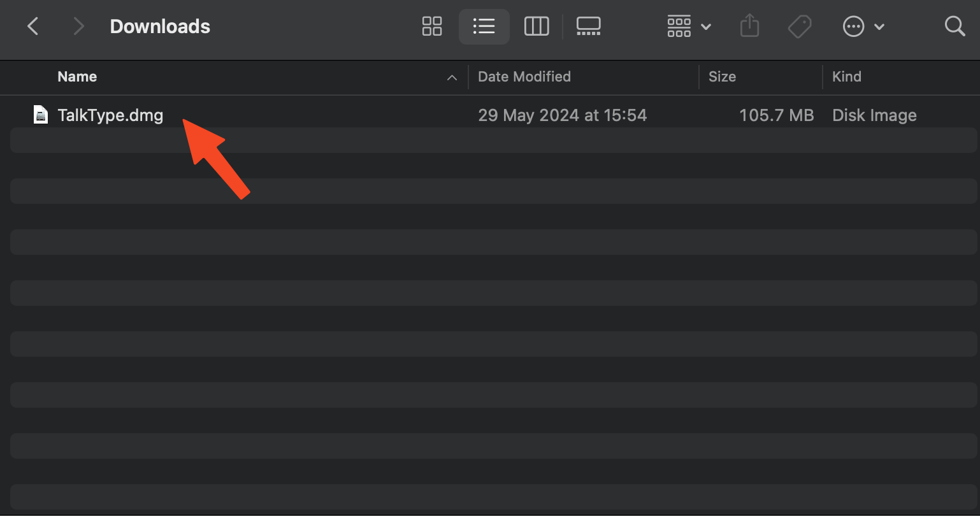
Task: Click the Size column header to sort
Action: point(722,76)
